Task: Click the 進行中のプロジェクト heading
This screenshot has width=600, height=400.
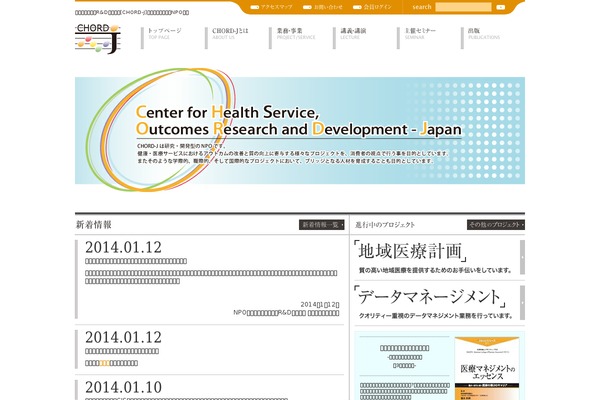Action: click(385, 225)
